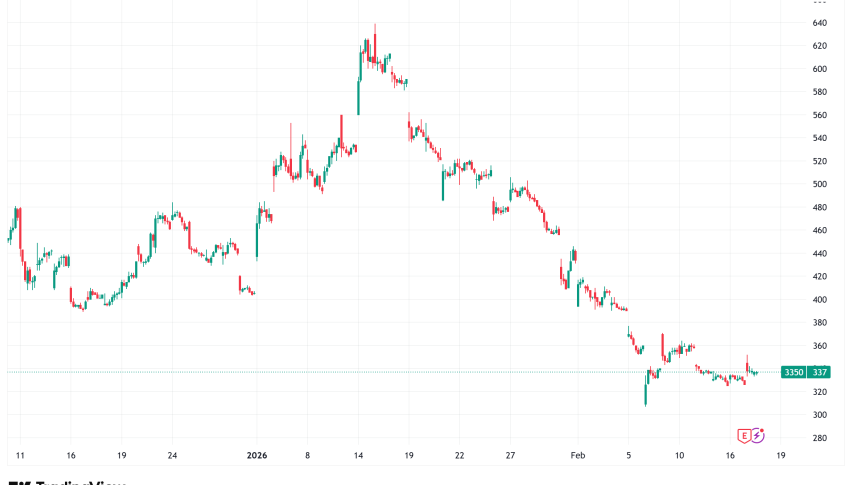Click the 24 date label on time axis
Screen dimensions: 852x485
point(173,455)
